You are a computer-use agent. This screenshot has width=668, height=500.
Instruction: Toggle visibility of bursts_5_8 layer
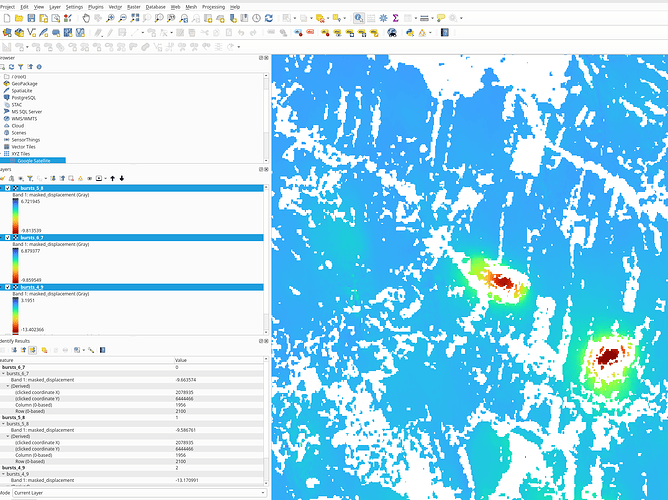(x=9, y=188)
